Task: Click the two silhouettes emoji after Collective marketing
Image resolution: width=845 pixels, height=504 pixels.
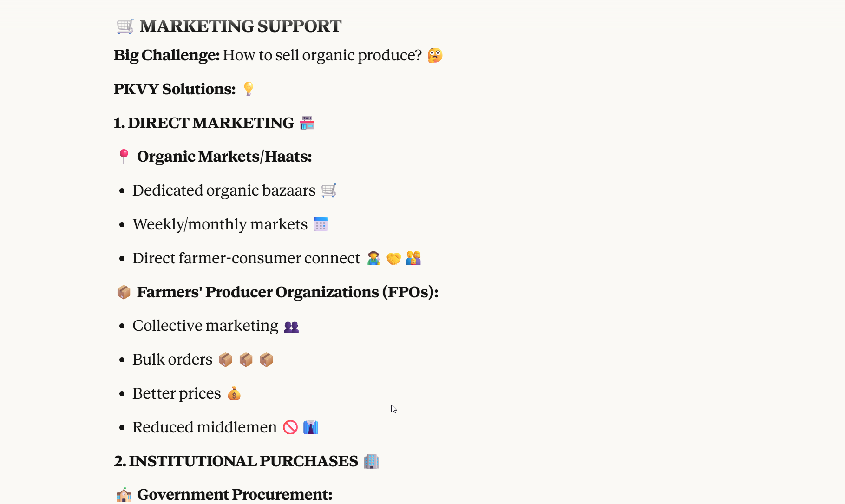Action: pyautogui.click(x=291, y=327)
